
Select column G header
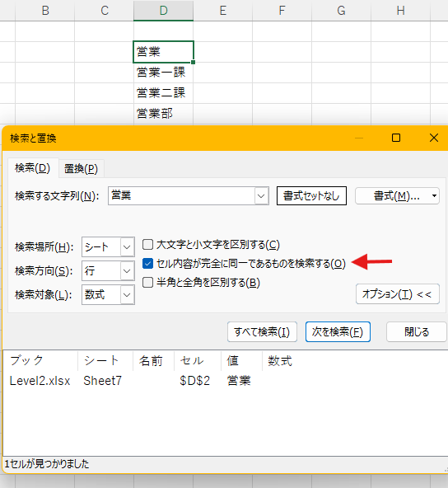pyautogui.click(x=342, y=11)
